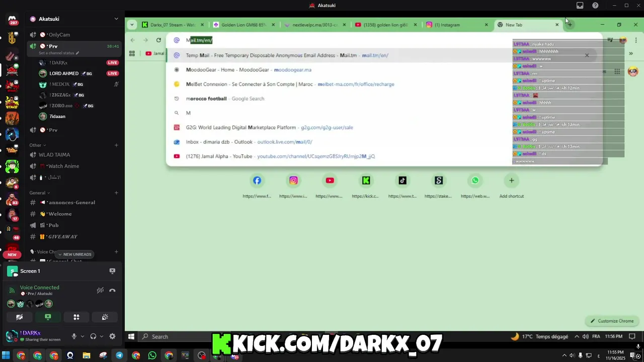This screenshot has width=644, height=362.
Task: Switch to (1358) golden lion YouTube tab
Action: pyautogui.click(x=386, y=25)
